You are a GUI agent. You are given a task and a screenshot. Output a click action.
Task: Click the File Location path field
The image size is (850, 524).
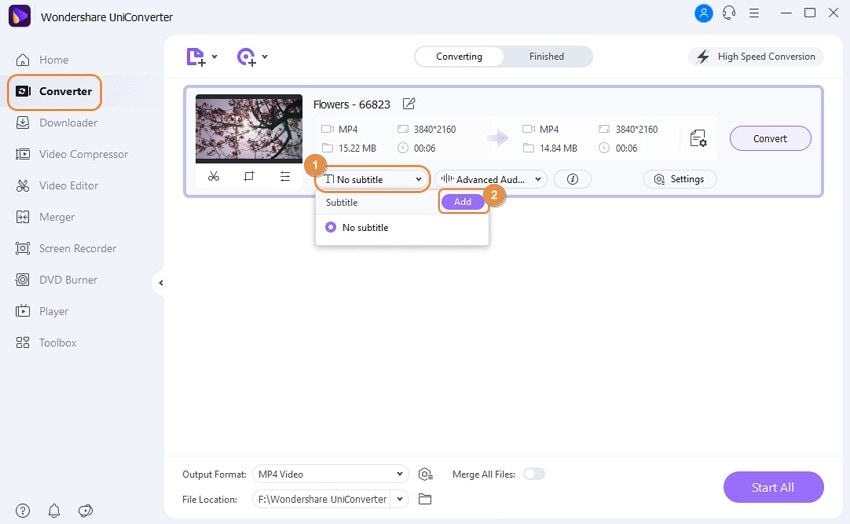(323, 499)
